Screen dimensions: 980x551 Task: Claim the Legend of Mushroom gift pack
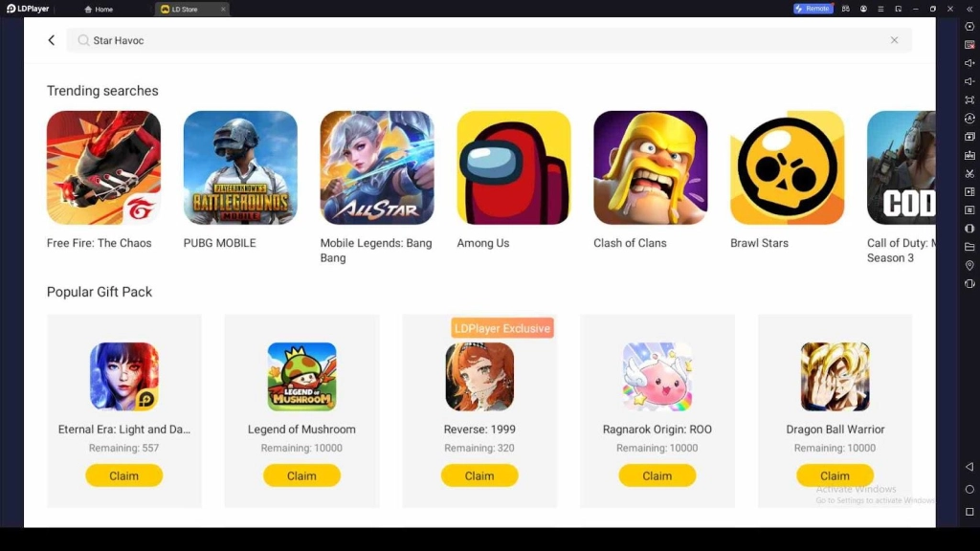301,475
